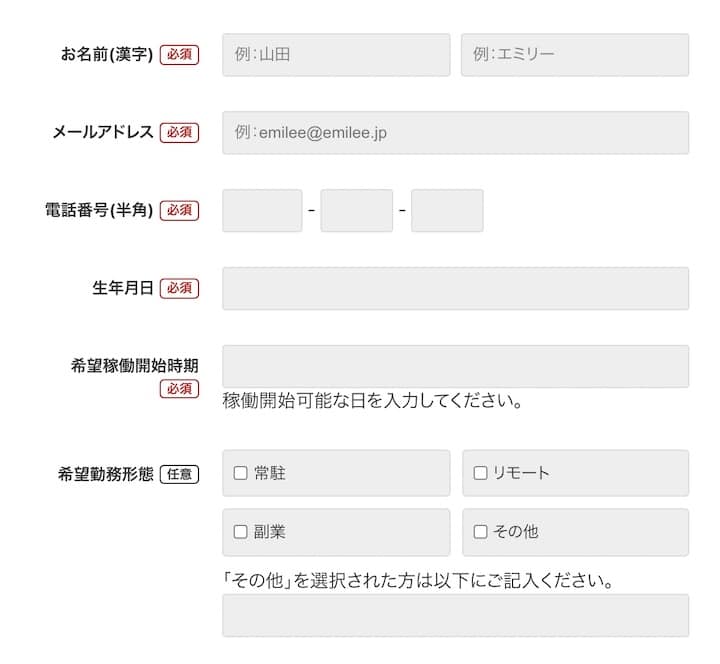Enable the リモート checkbox

(x=480, y=473)
